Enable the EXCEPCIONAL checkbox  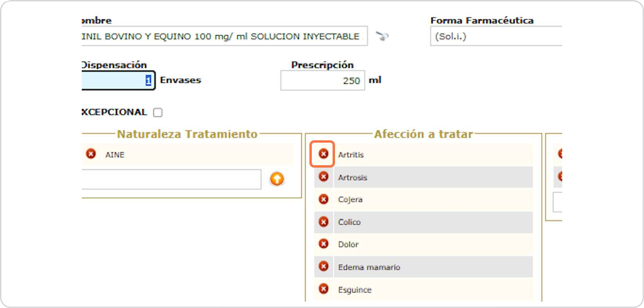pos(158,113)
